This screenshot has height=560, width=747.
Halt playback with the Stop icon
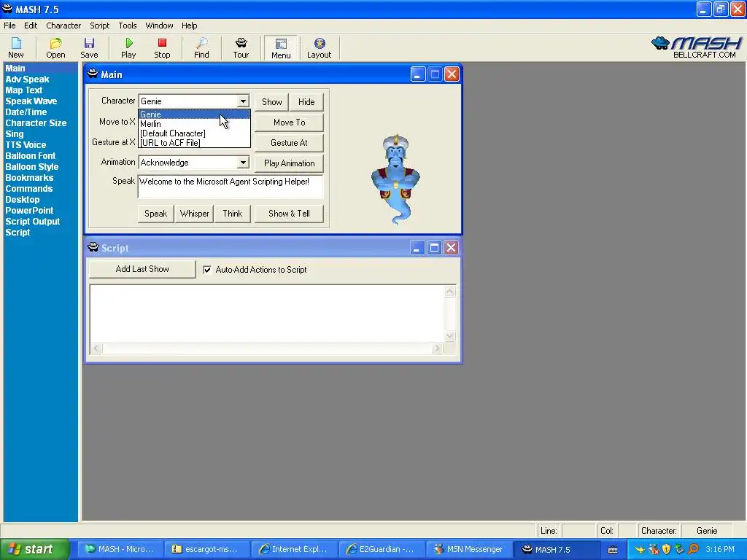162,47
